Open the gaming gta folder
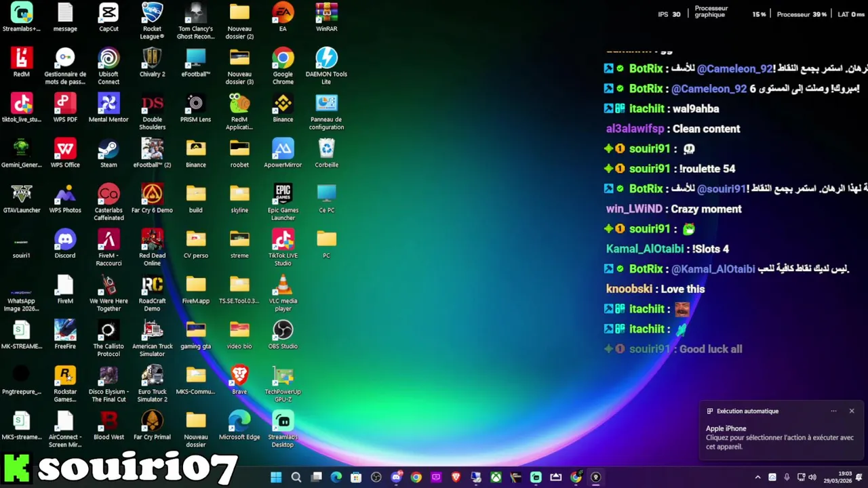Viewport: 868px width, 488px height. 195,335
